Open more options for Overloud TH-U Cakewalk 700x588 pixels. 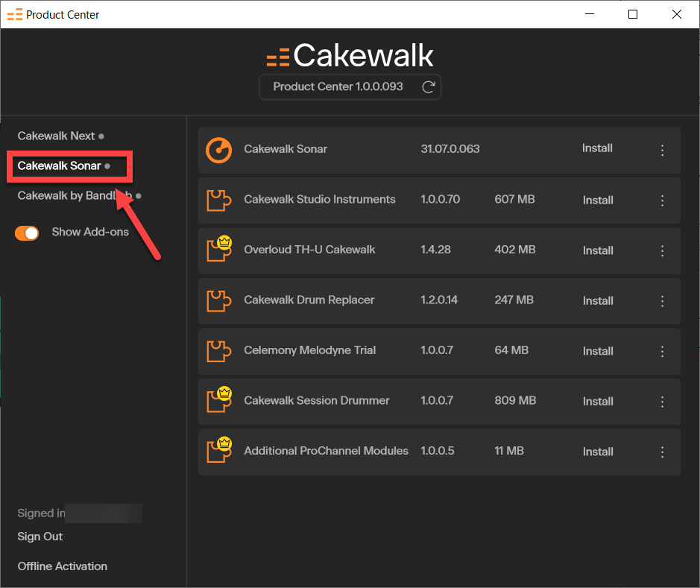662,250
